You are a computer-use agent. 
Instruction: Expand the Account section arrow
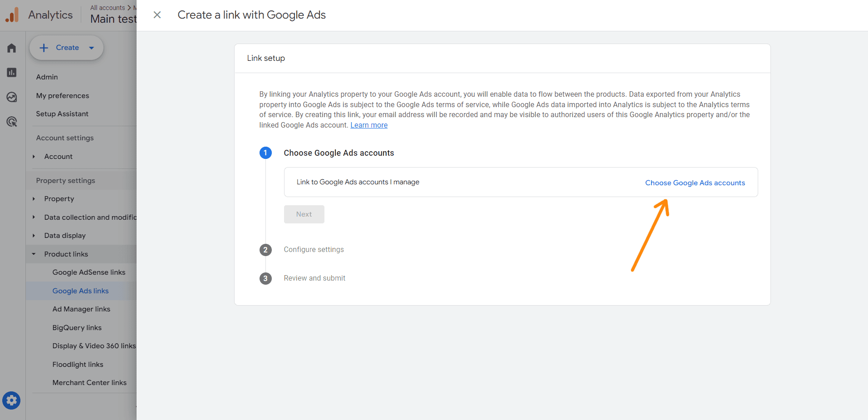[x=34, y=157]
